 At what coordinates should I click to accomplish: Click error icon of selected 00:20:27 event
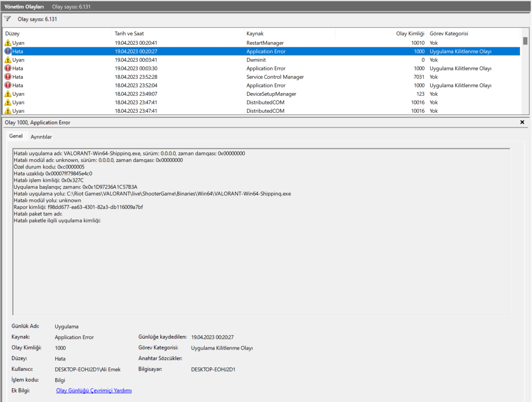[8, 51]
